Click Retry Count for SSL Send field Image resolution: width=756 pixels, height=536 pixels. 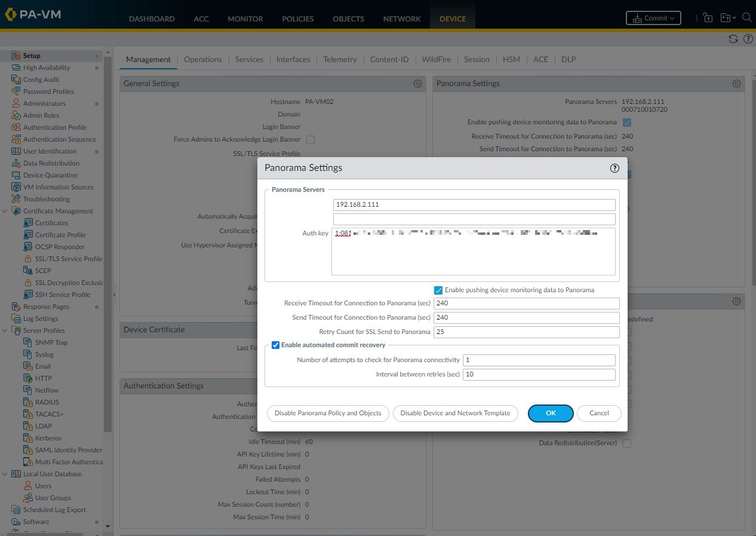527,332
